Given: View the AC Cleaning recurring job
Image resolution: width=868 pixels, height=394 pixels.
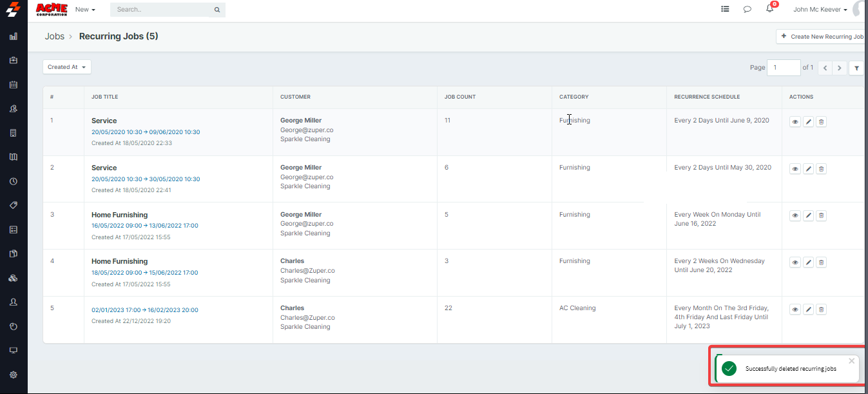Looking at the screenshot, I should tap(795, 310).
